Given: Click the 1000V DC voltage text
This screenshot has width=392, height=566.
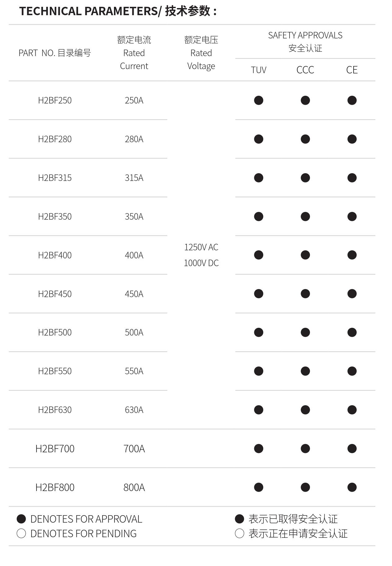Looking at the screenshot, I should 201,263.
